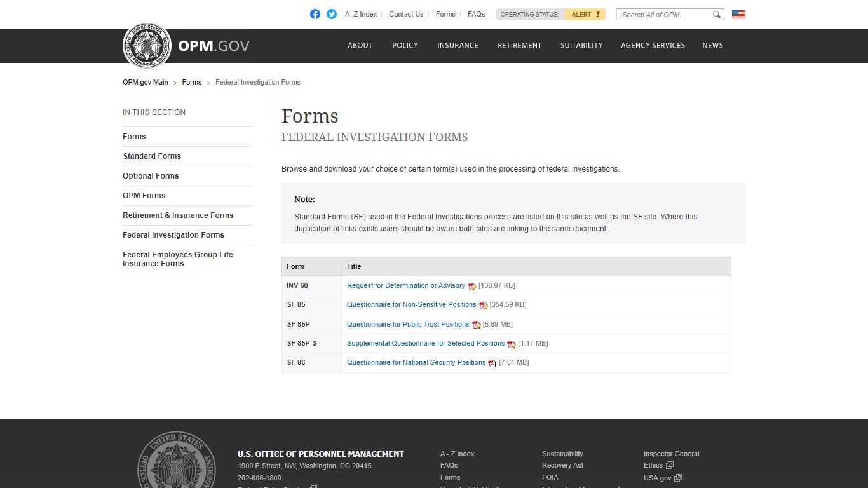Open Questionnaire for Public Trust Positions link
The width and height of the screenshot is (868, 488).
(408, 325)
